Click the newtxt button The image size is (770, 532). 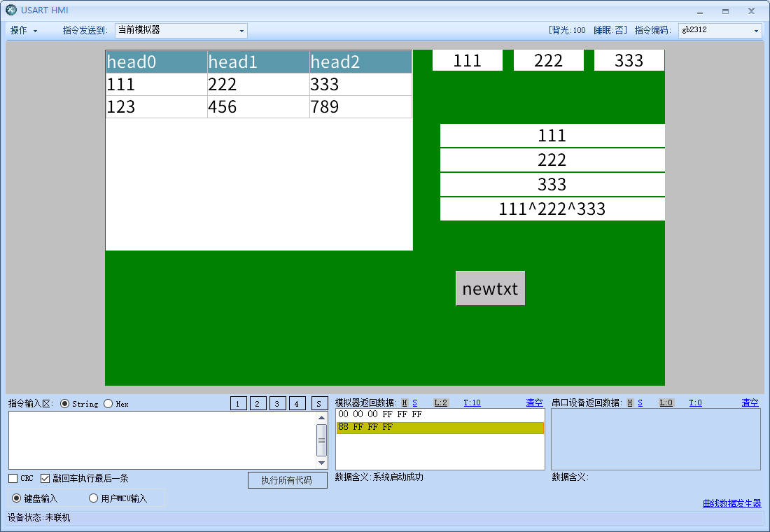pos(490,288)
